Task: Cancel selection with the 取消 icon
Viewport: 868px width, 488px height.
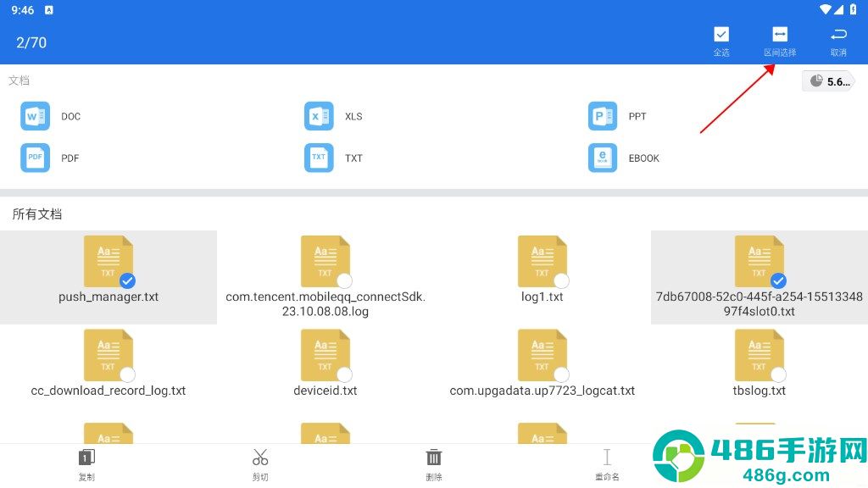Action: [x=838, y=35]
